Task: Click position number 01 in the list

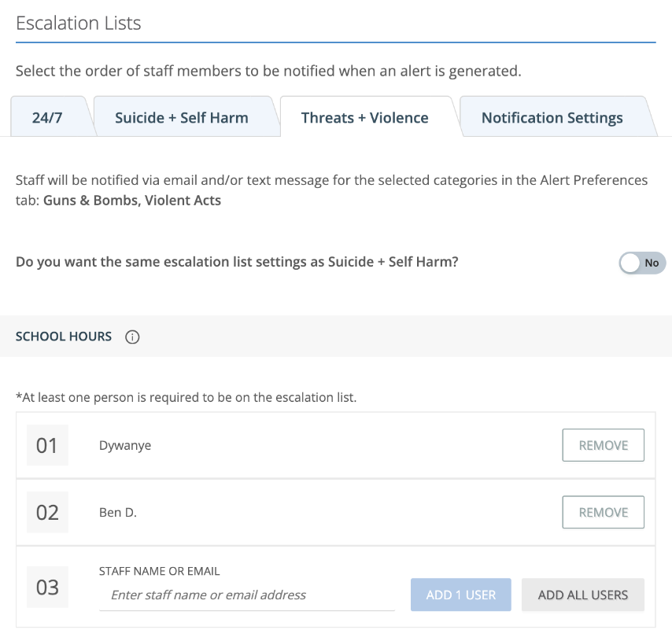Action: [x=47, y=444]
